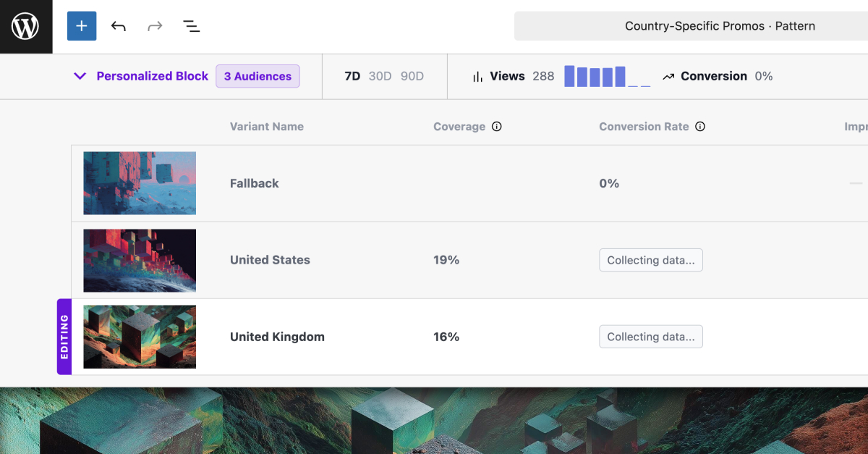
Task: Toggle the United States Collecting data status
Action: [650, 260]
